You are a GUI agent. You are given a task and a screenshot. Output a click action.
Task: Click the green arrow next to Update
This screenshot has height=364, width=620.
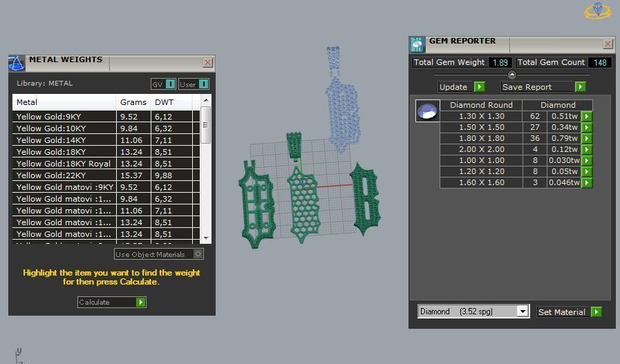click(479, 86)
